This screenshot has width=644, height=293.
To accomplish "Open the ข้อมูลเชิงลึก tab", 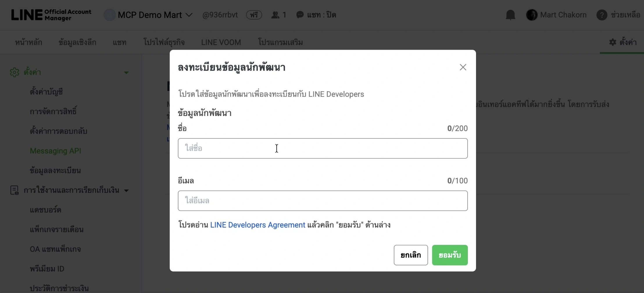I will coord(77,42).
